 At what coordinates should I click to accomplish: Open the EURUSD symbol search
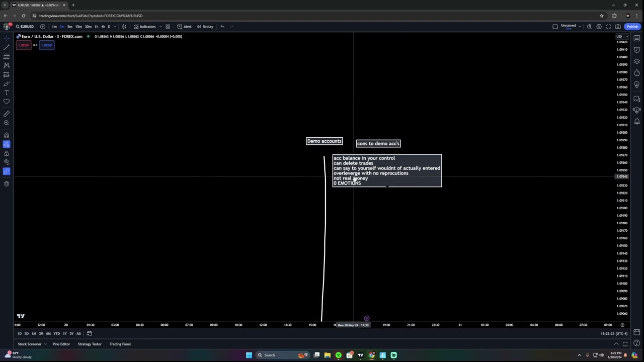pyautogui.click(x=25, y=27)
